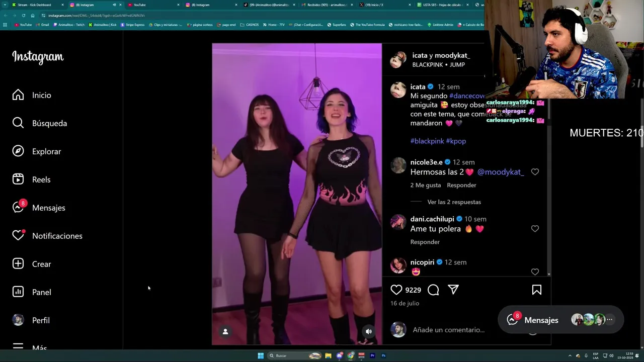Open the Explorar compass icon

coord(18,151)
